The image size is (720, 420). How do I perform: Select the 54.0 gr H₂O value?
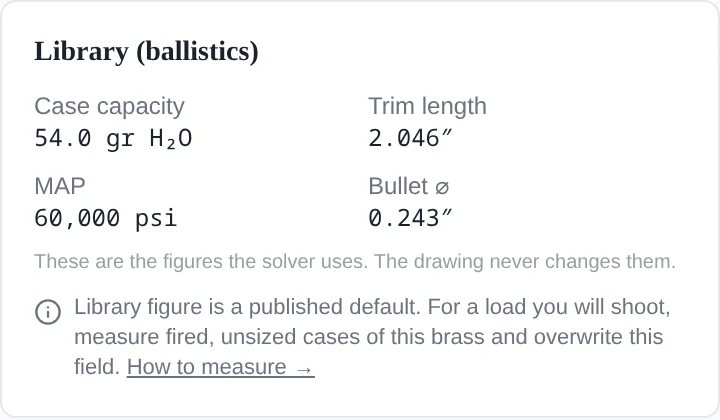[x=113, y=138]
